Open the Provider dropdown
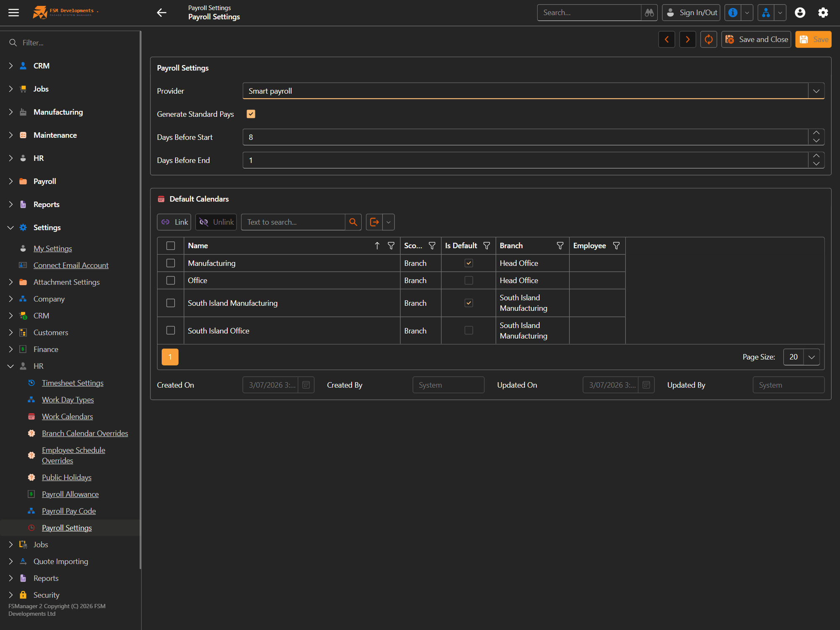 pyautogui.click(x=816, y=91)
